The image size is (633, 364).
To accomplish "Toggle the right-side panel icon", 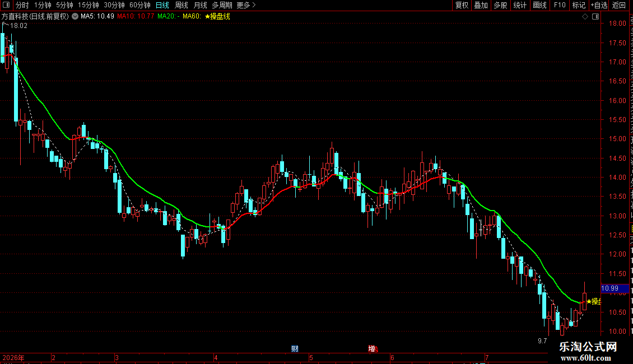I will [595, 17].
